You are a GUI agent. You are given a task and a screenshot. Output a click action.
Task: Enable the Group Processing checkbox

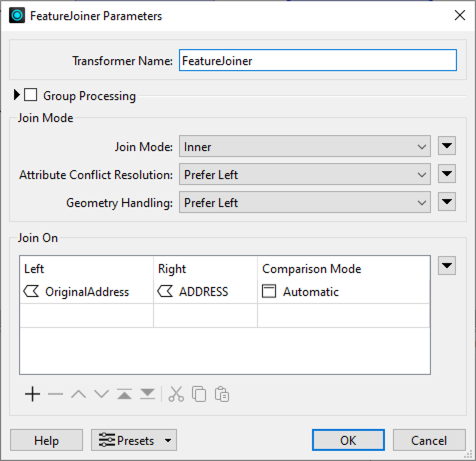tap(31, 95)
